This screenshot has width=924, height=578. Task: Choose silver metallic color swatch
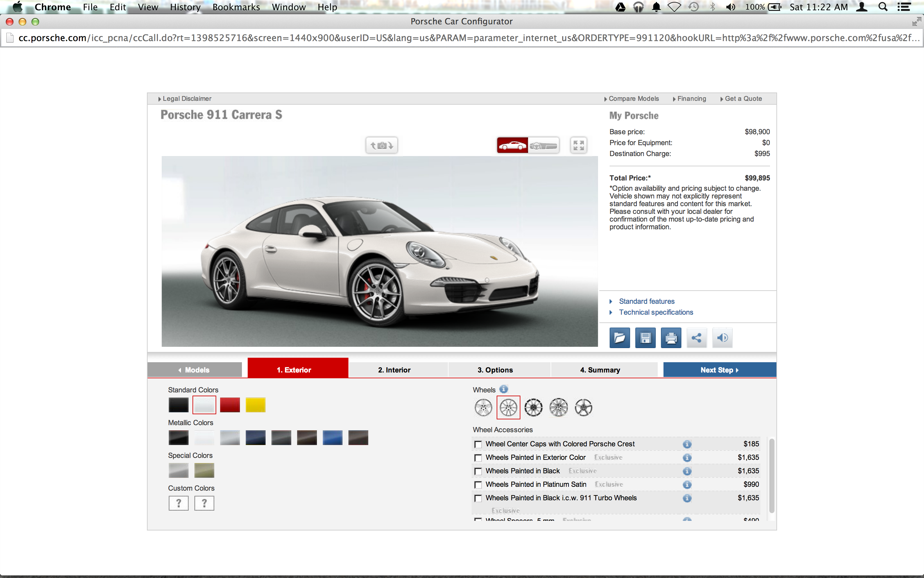coord(230,438)
